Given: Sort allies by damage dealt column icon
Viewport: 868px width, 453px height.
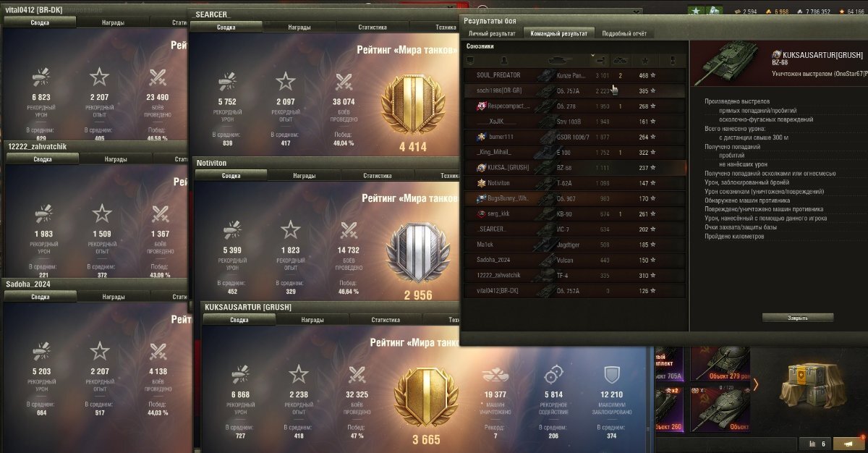Looking at the screenshot, I should (x=600, y=60).
